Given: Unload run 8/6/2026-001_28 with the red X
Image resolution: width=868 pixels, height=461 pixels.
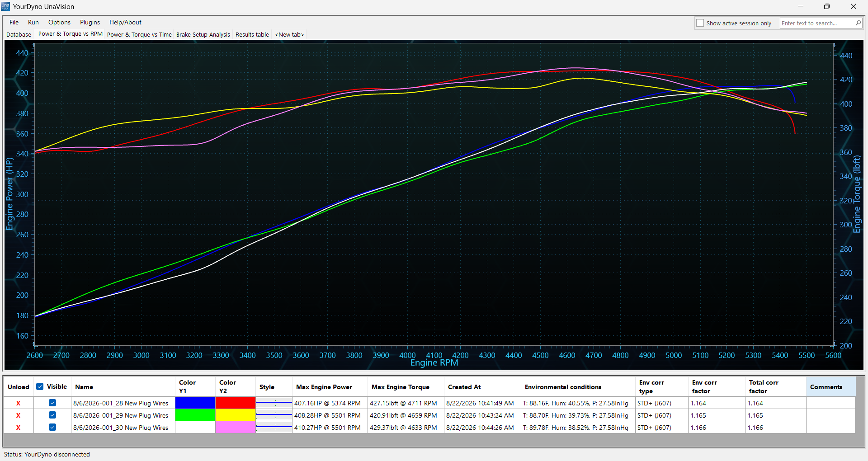Looking at the screenshot, I should 18,403.
